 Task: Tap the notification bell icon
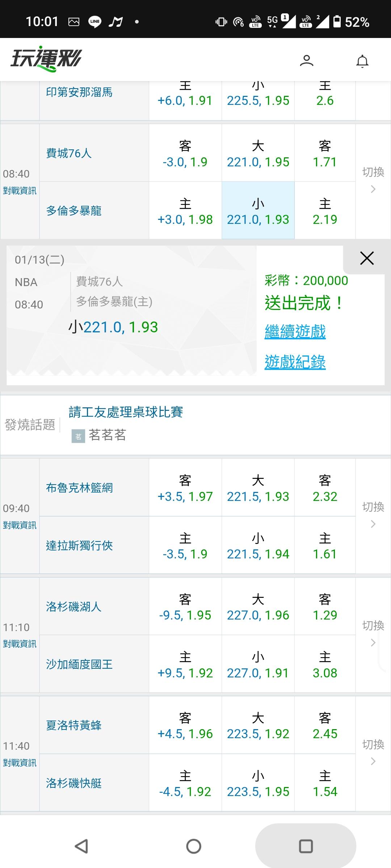coord(362,61)
